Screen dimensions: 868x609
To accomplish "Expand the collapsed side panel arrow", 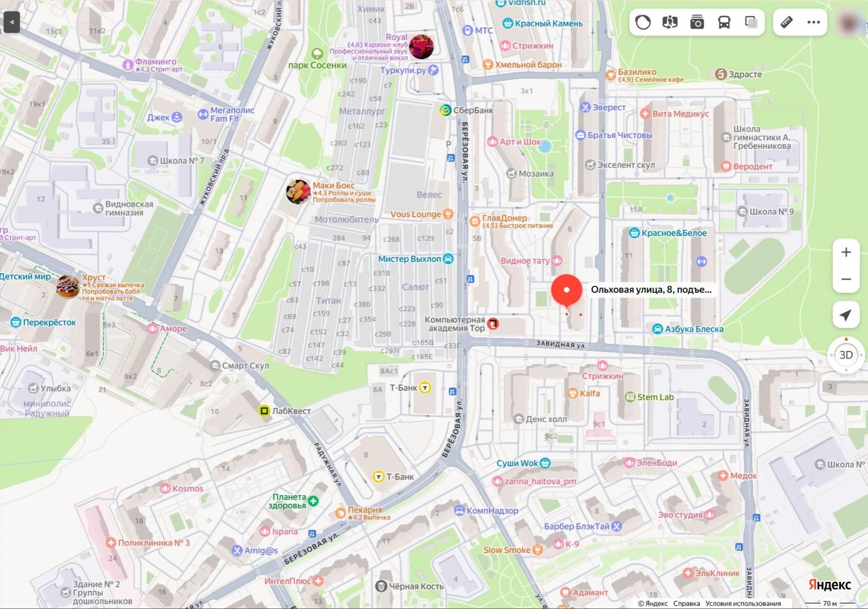I will point(11,23).
